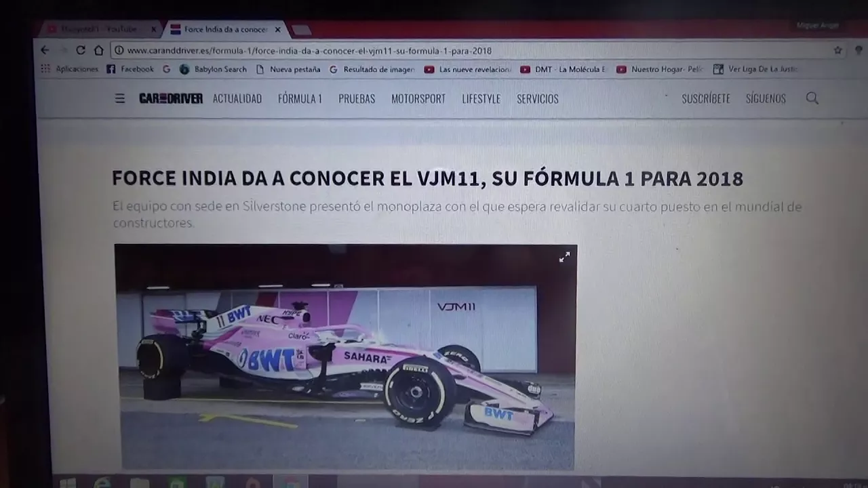Image resolution: width=868 pixels, height=488 pixels.
Task: Open the Aplicaciones apps grid shortcut
Action: [69, 69]
